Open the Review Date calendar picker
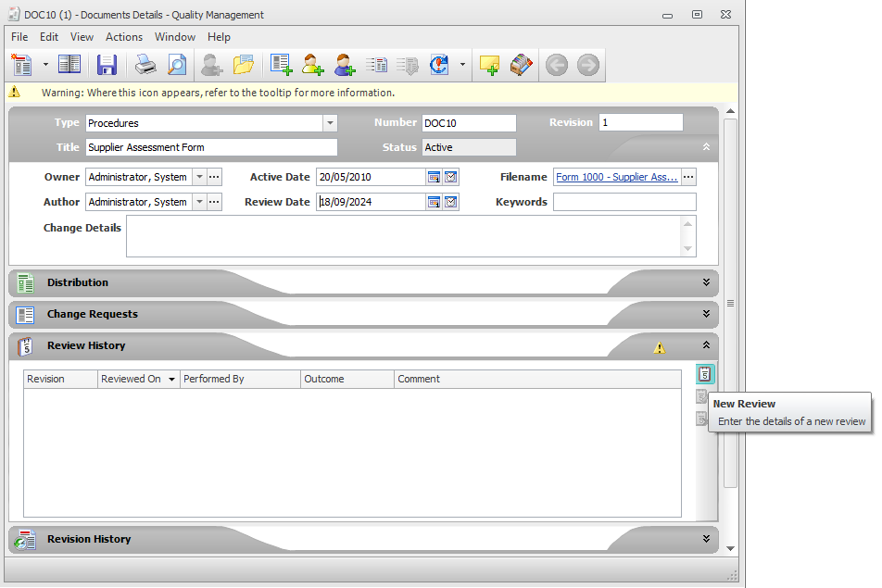The width and height of the screenshot is (882, 588). [x=434, y=202]
